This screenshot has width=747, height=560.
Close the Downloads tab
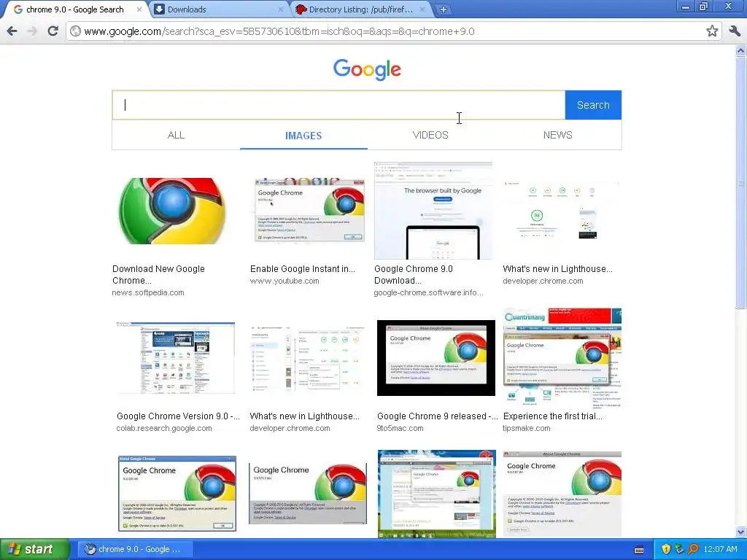[281, 9]
